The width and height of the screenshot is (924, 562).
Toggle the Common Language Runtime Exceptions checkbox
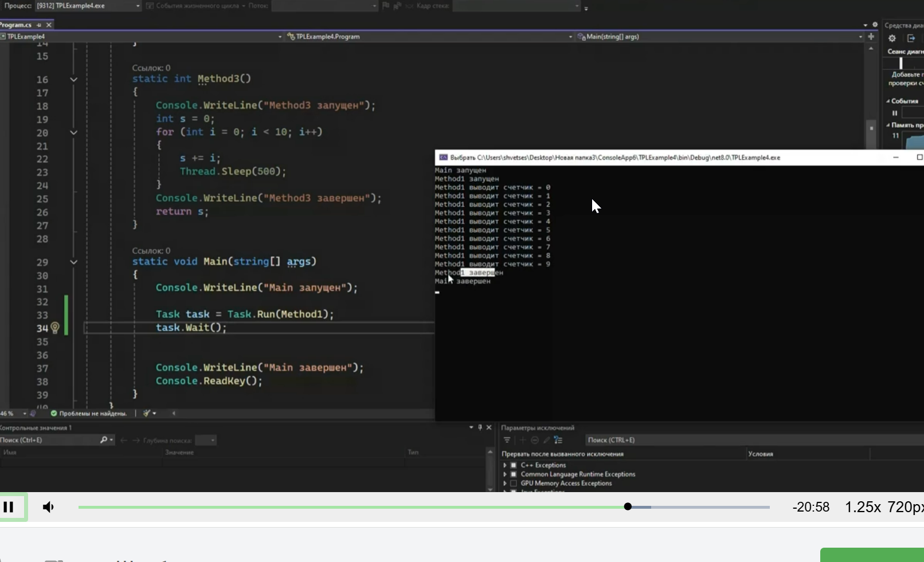tap(514, 474)
